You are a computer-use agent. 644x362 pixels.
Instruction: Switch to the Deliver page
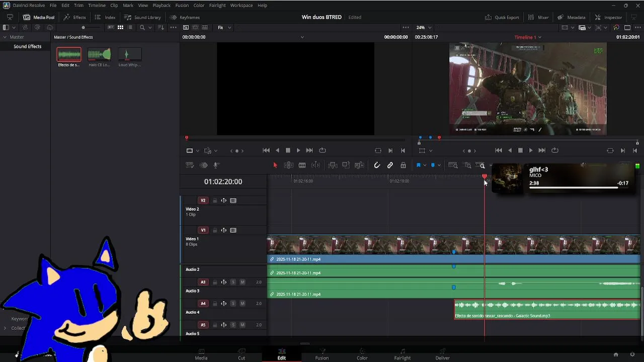pyautogui.click(x=443, y=354)
